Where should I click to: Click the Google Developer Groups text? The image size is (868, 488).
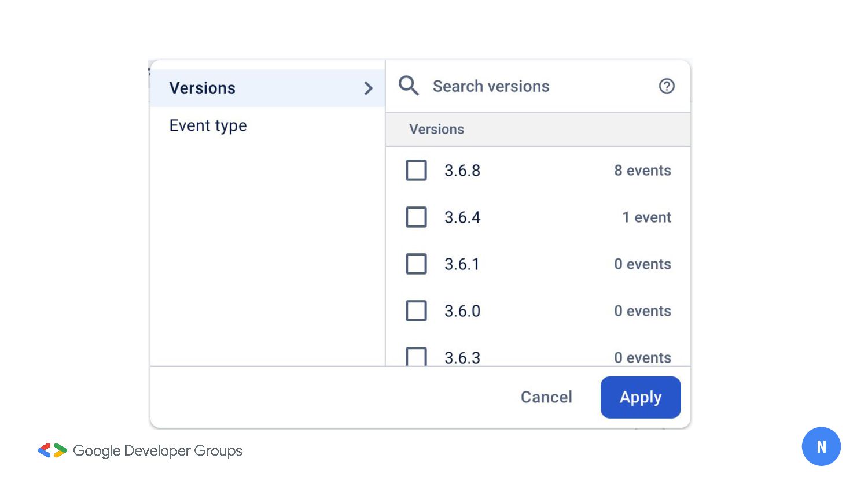coord(157,450)
